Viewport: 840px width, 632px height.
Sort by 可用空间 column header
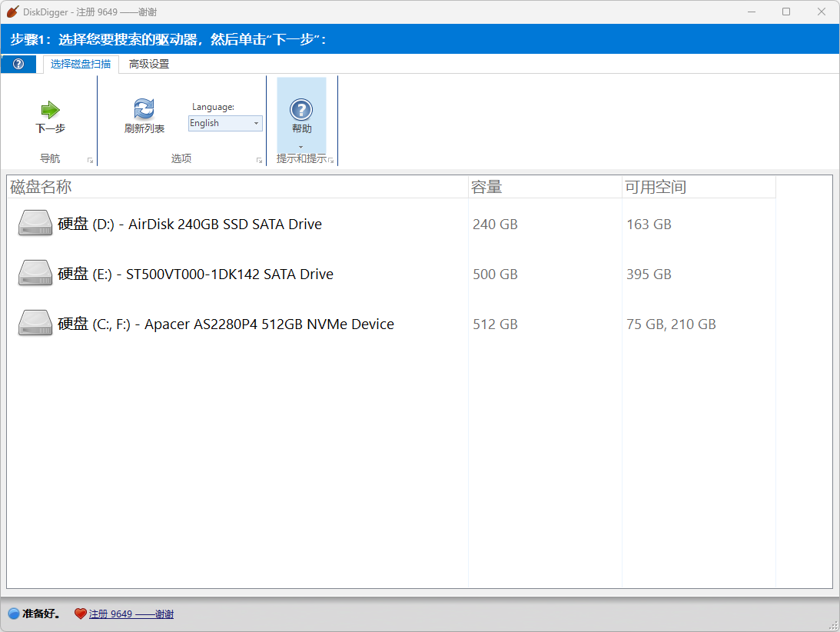[699, 187]
